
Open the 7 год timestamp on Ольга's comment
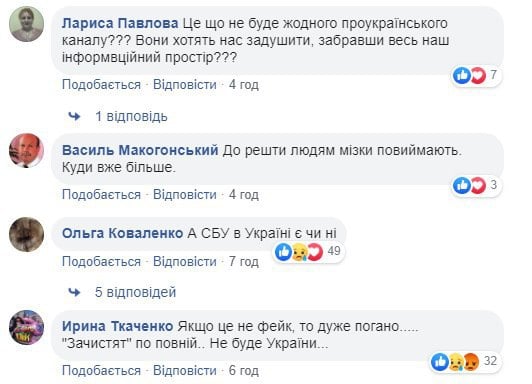click(x=244, y=262)
